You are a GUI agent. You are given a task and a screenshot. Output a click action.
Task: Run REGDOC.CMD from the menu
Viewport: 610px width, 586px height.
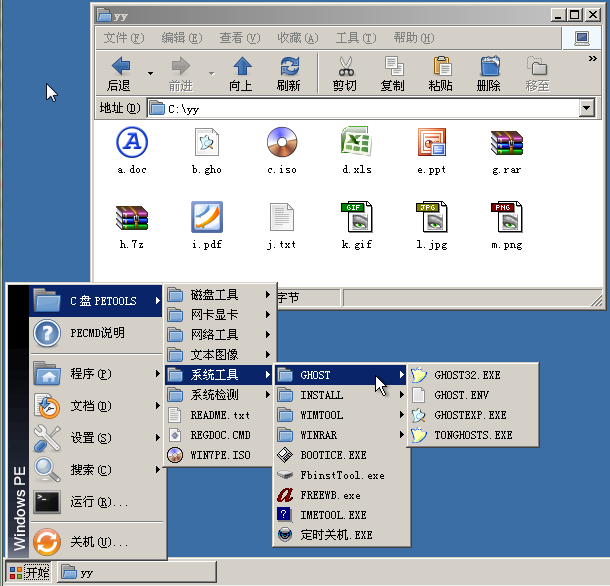pyautogui.click(x=219, y=435)
